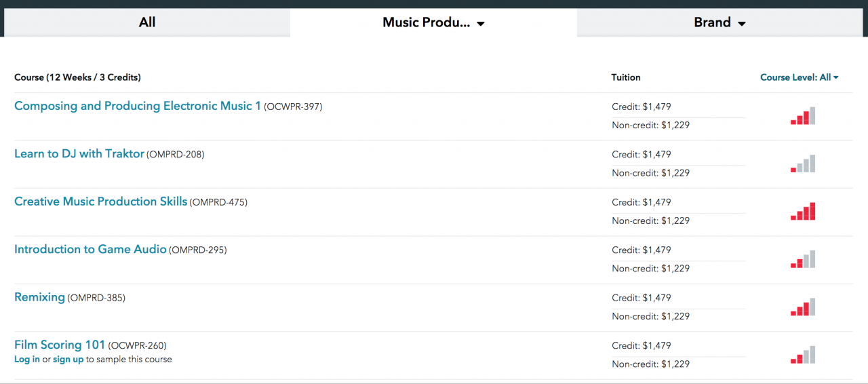Open Introduction to Game Audio course

click(x=90, y=250)
